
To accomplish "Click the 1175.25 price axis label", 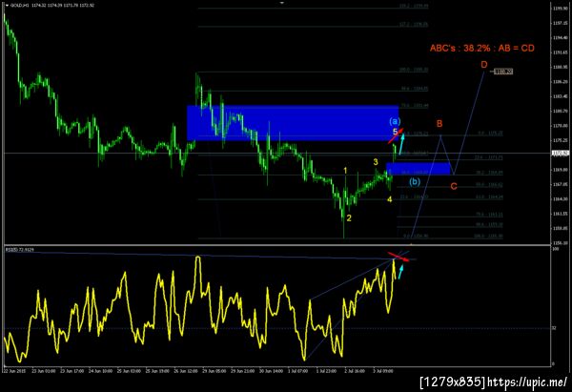I will (561, 140).
